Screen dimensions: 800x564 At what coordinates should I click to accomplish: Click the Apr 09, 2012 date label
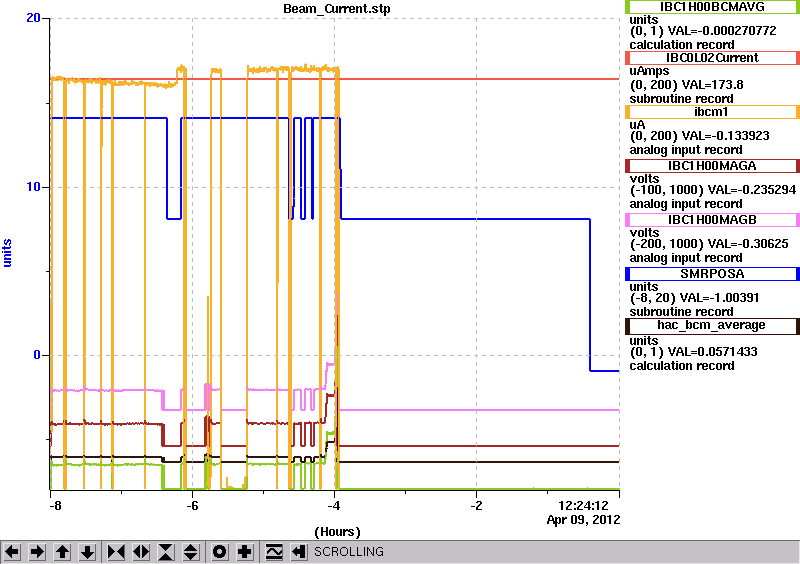coord(584,520)
